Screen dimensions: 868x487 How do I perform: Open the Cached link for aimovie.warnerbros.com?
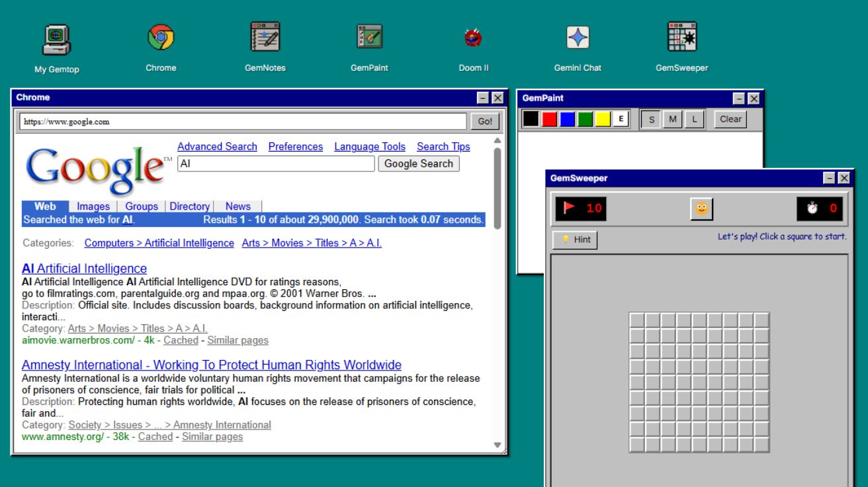(x=181, y=340)
